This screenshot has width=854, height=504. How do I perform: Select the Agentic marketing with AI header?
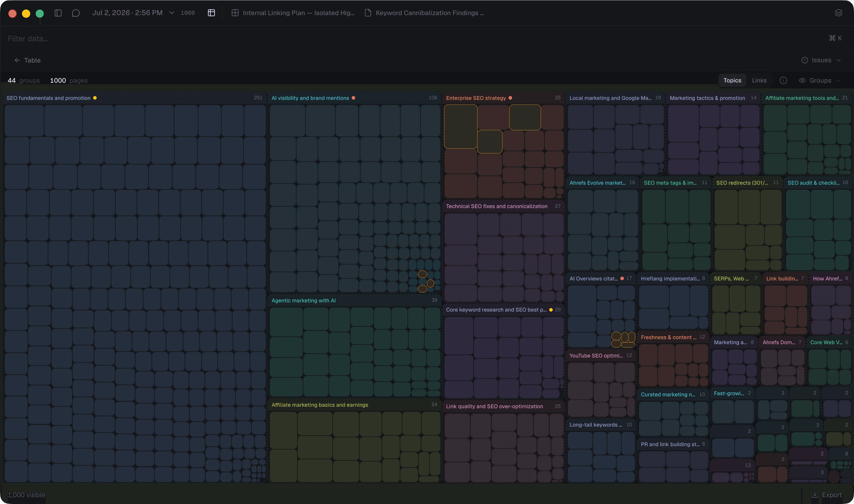coord(354,301)
